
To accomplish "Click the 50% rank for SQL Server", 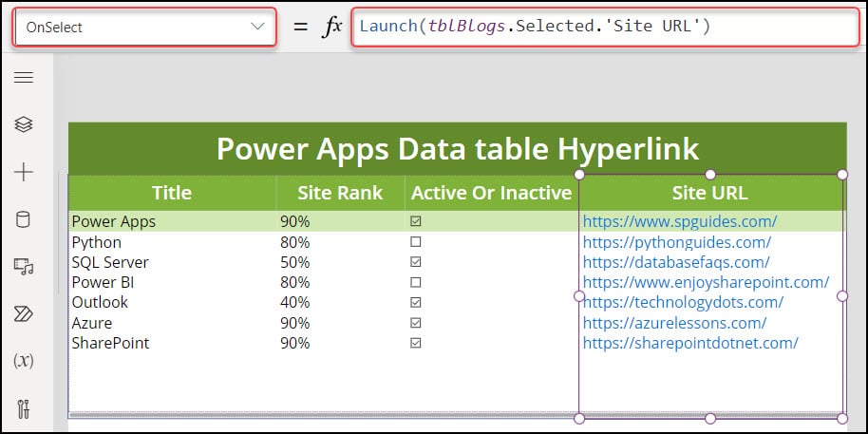I will [295, 262].
